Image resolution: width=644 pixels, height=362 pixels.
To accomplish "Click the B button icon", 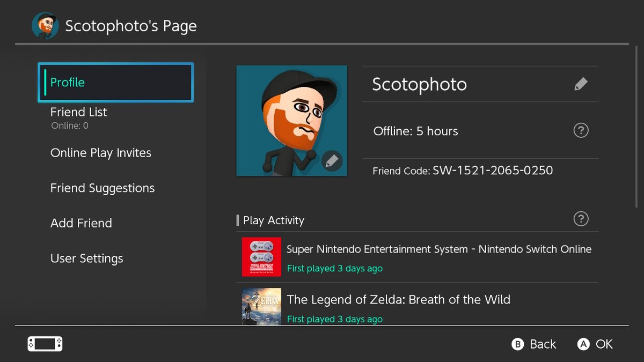I will [x=517, y=344].
